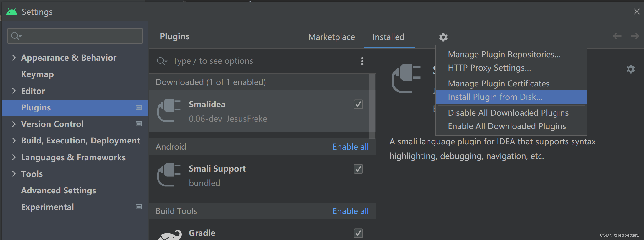Select the Smali Support plugin name
This screenshot has width=644, height=240.
pos(217,169)
